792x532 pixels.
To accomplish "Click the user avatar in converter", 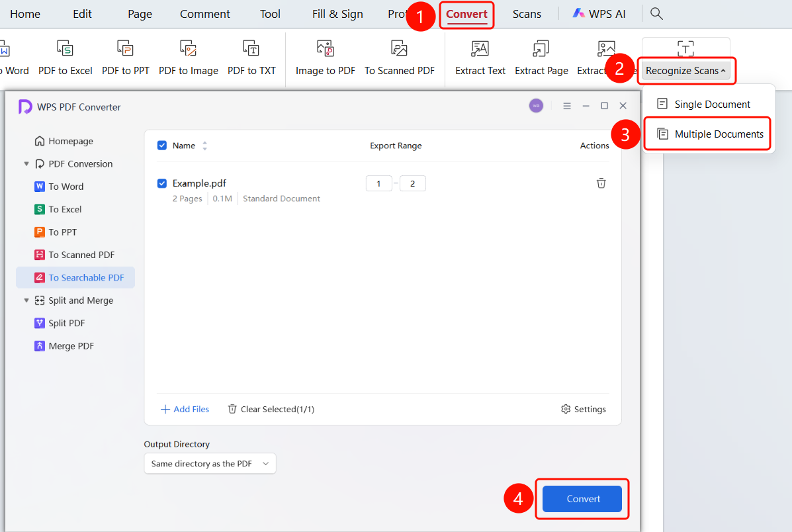I will coord(536,106).
